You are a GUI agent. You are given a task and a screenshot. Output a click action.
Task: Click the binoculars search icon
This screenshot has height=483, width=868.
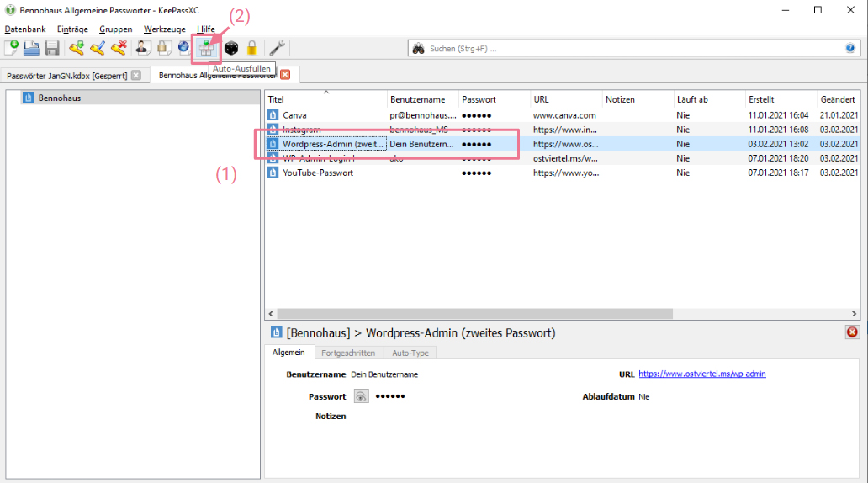coord(419,49)
